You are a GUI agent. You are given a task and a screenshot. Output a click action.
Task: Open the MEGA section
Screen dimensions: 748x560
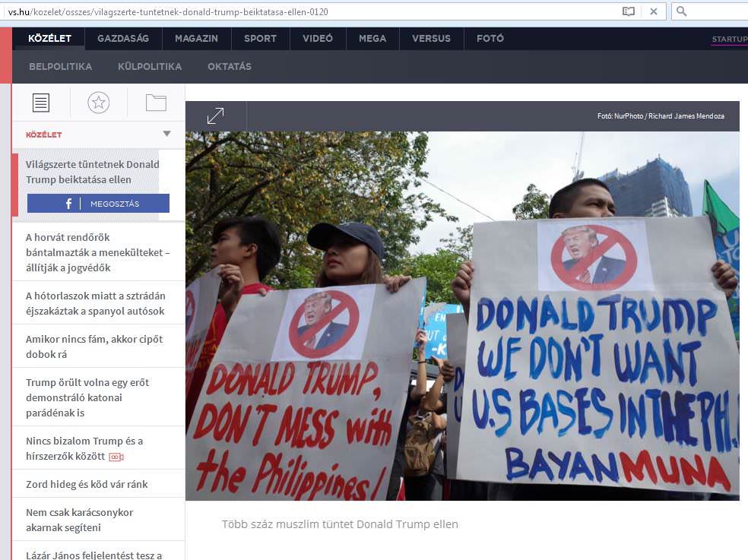[x=372, y=39]
